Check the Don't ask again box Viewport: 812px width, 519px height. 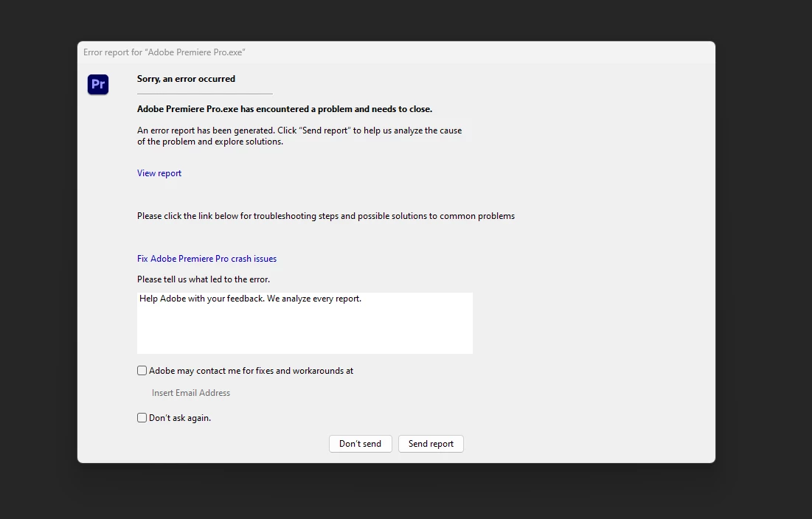point(142,417)
